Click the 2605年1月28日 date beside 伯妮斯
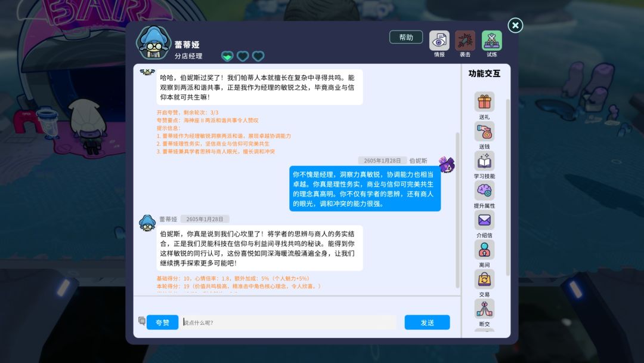This screenshot has width=644, height=363. coord(382,161)
